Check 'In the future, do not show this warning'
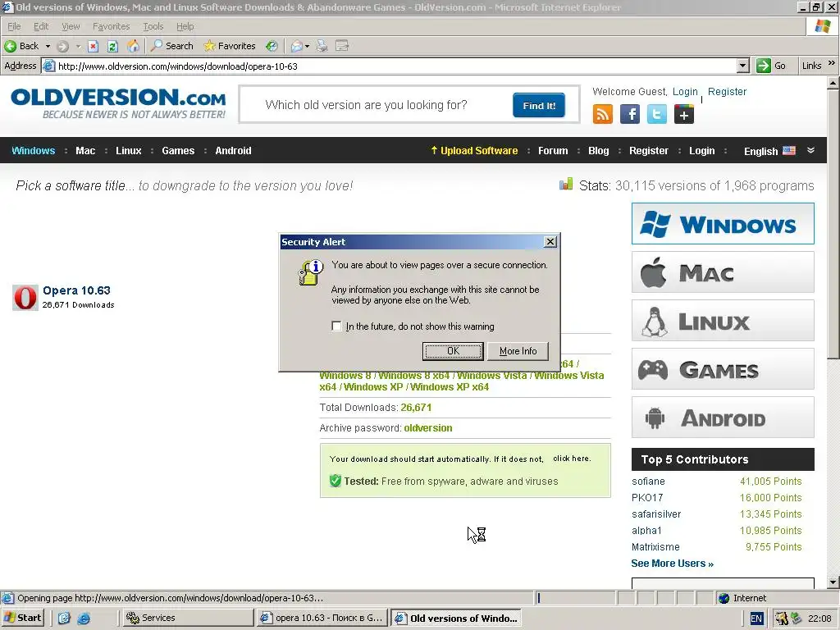 tap(336, 326)
